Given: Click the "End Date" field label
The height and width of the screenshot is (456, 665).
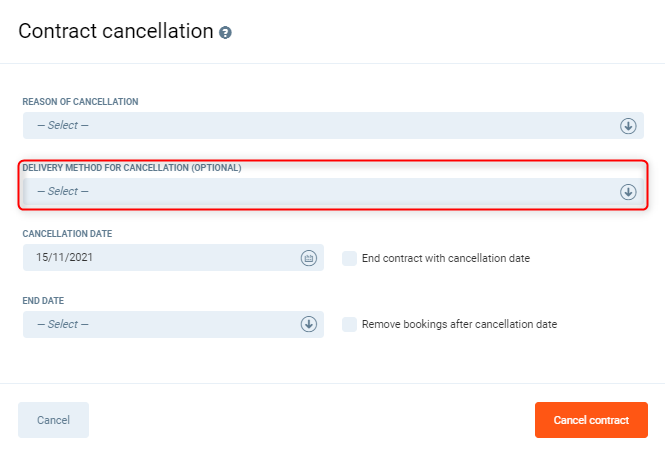Looking at the screenshot, I should (x=44, y=300).
